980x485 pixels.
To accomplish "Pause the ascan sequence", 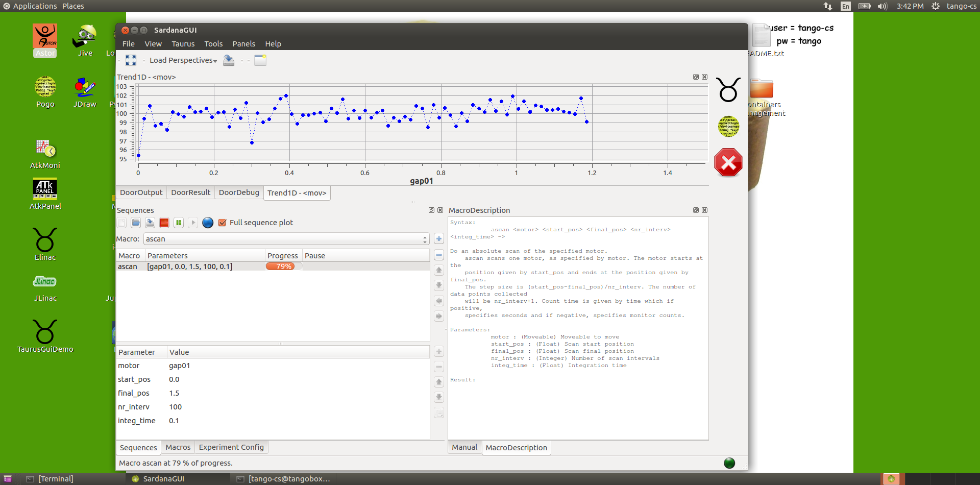I will pos(179,223).
